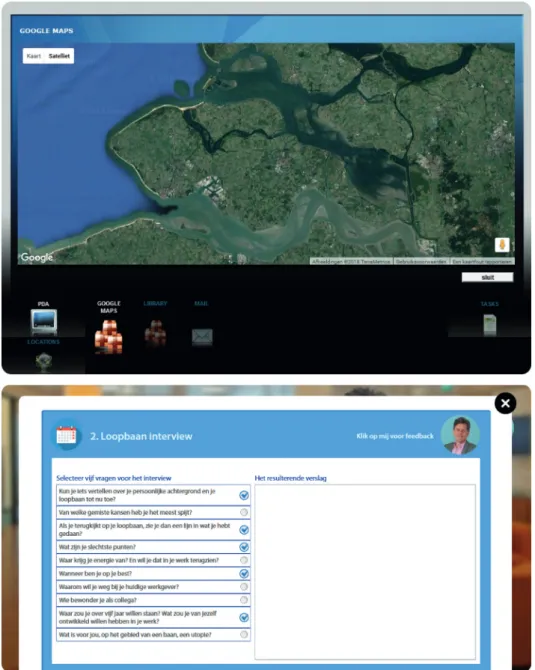Select question about gemiste kansen
This screenshot has height=670, width=535.
pos(244,512)
